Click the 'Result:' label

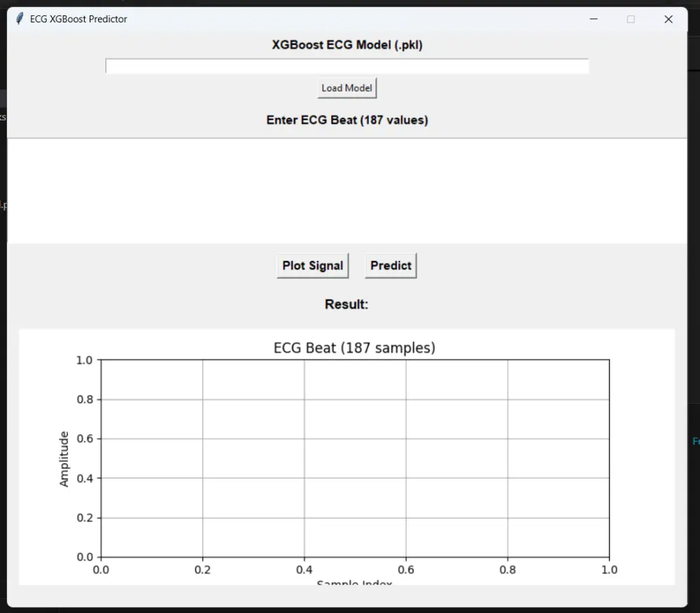(x=346, y=304)
